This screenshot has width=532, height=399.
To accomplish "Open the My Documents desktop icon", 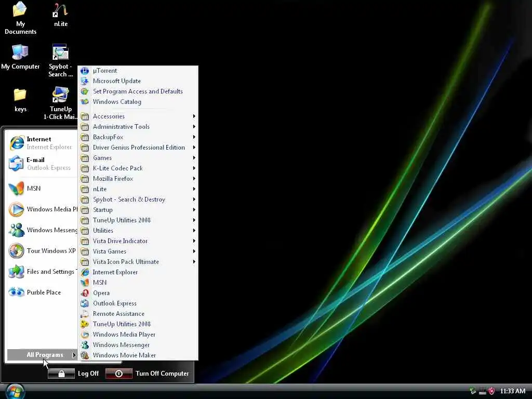I will 20,18.
